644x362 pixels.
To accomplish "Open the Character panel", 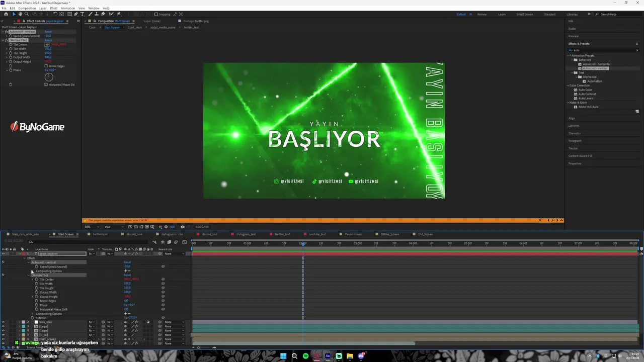I will 575,133.
